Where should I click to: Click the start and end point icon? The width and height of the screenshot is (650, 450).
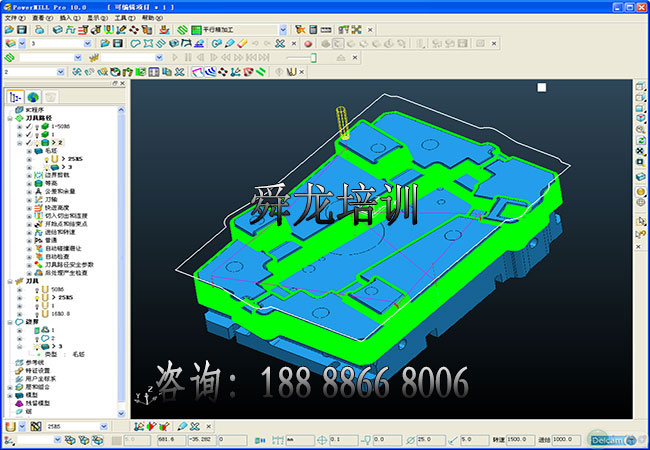point(95,30)
